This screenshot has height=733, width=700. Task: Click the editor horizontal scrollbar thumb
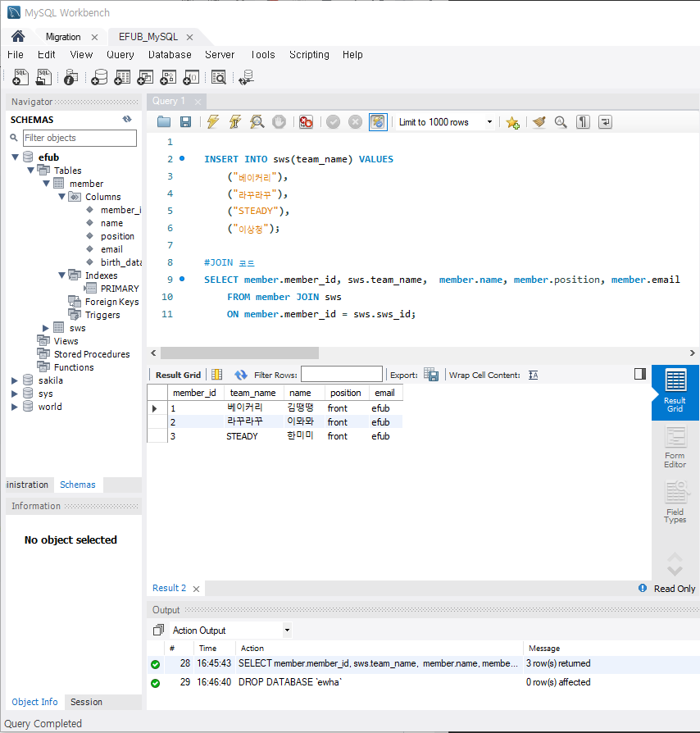pos(239,353)
